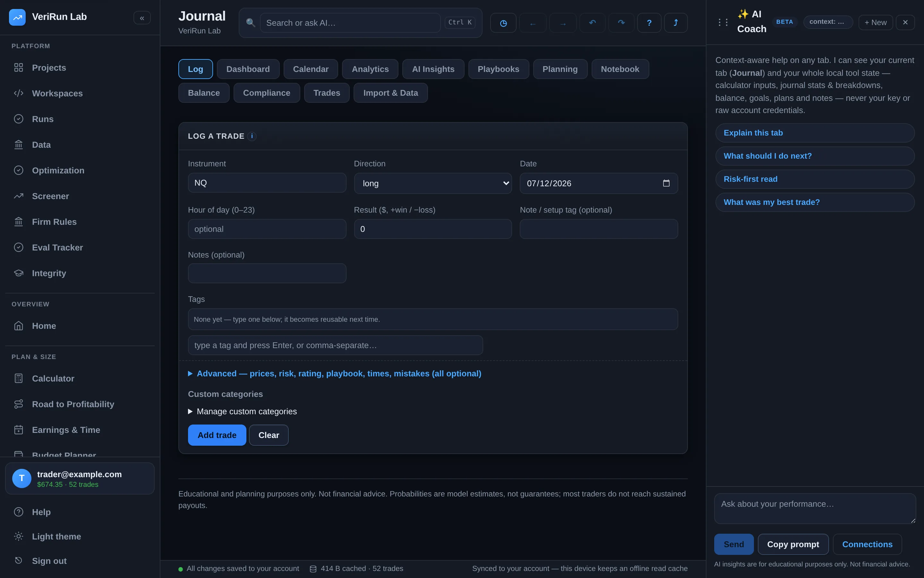Select the Log tab
This screenshot has height=578, width=924.
[195, 69]
